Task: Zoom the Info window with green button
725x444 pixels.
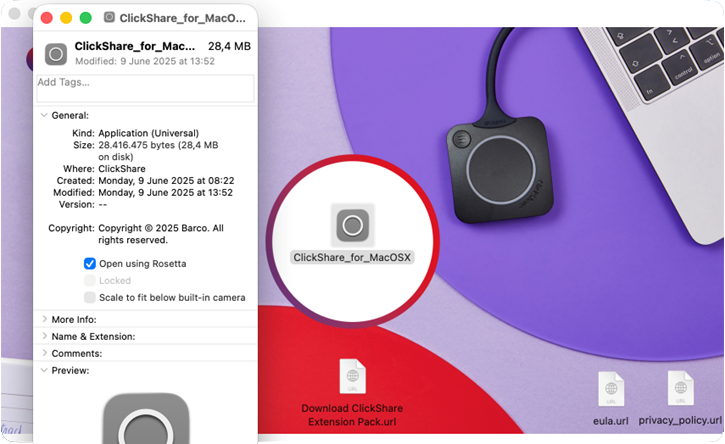Action: (86, 18)
